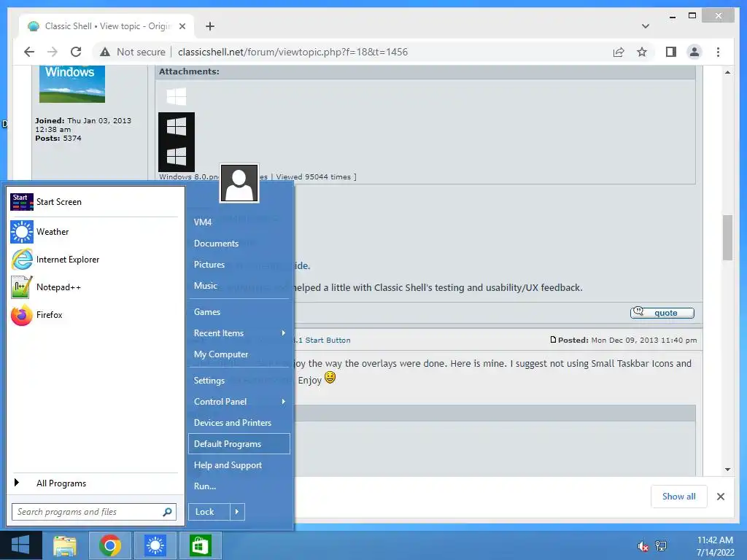
Task: Open Settings from Start menu
Action: (209, 381)
